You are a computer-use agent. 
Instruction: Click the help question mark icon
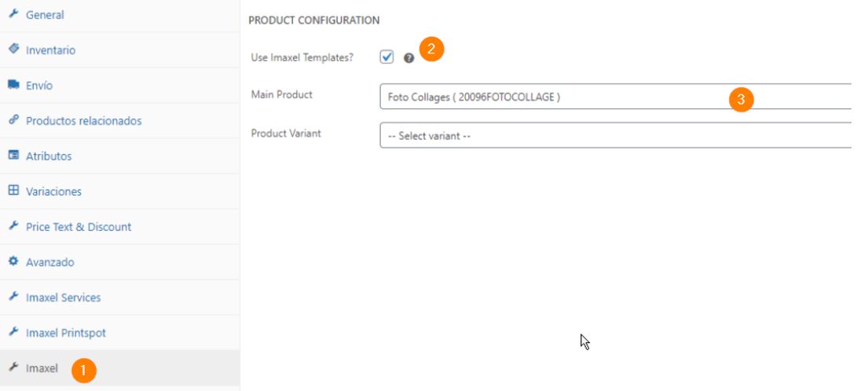pyautogui.click(x=408, y=58)
